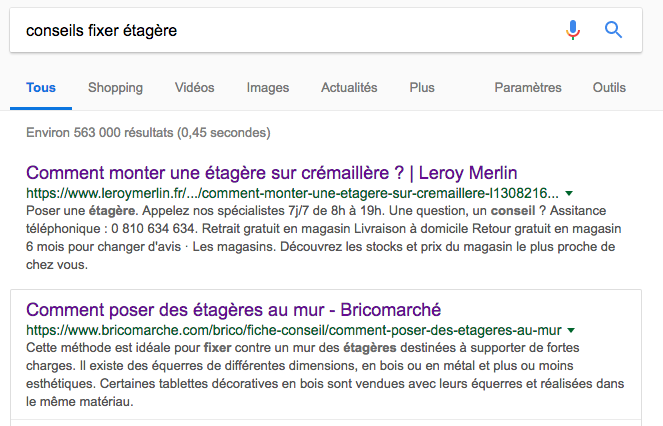Open the Paramètres settings menu

tap(528, 88)
